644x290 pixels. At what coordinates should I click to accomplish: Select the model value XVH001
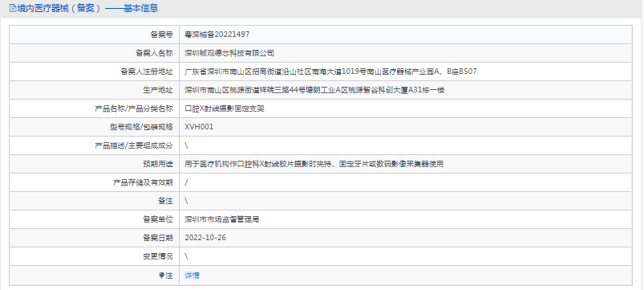click(x=199, y=127)
